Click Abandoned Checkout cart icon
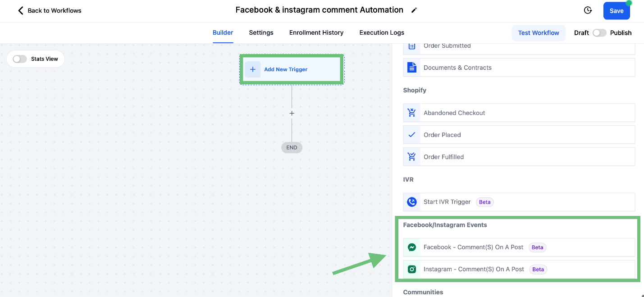 click(412, 113)
